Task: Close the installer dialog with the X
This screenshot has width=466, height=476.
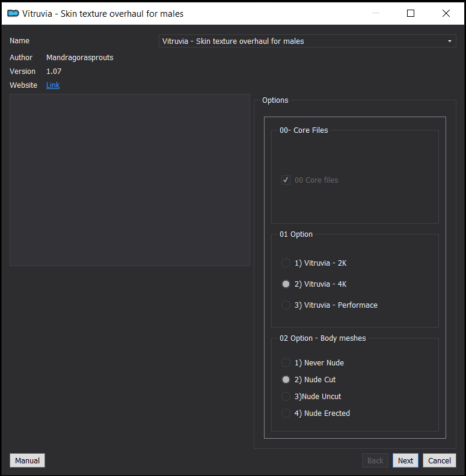Action: 446,13
